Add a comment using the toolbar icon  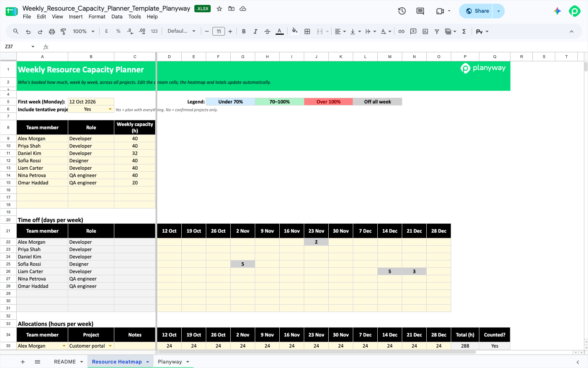pos(413,31)
